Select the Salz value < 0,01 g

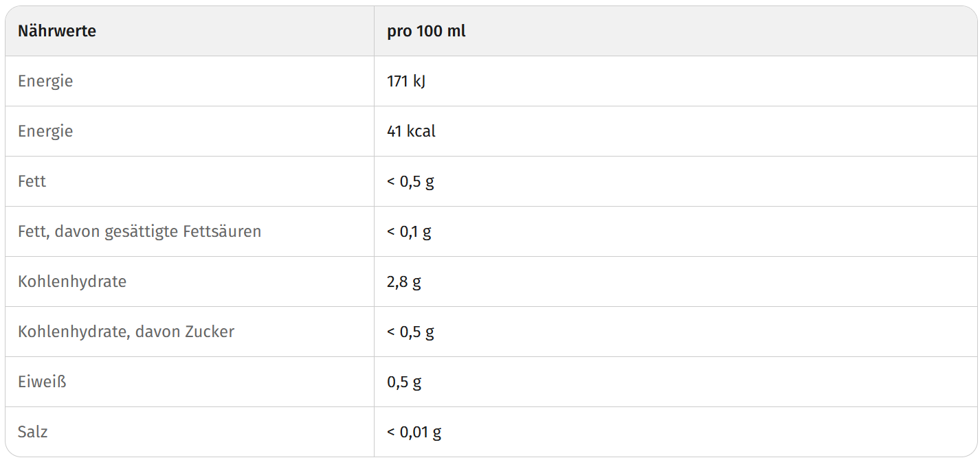click(x=414, y=433)
